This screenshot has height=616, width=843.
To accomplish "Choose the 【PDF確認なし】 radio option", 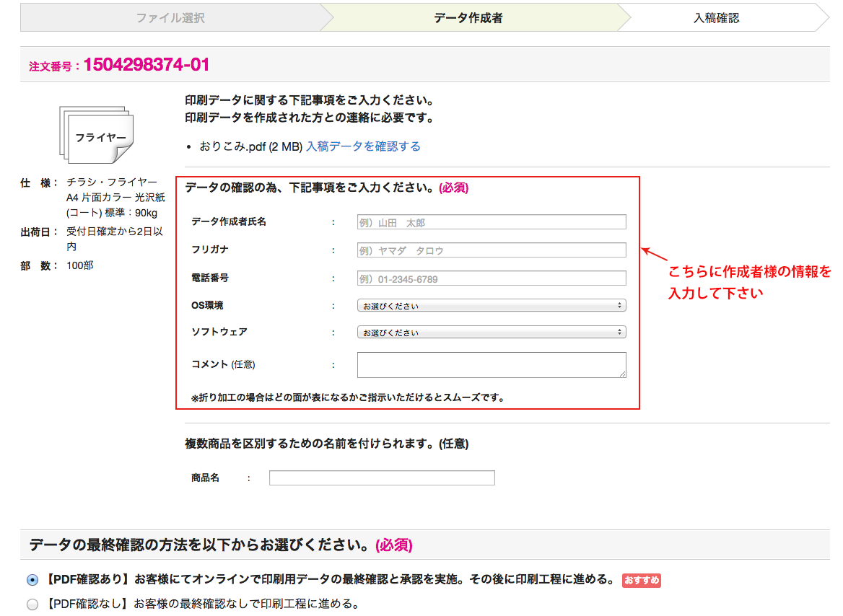I will point(32,604).
